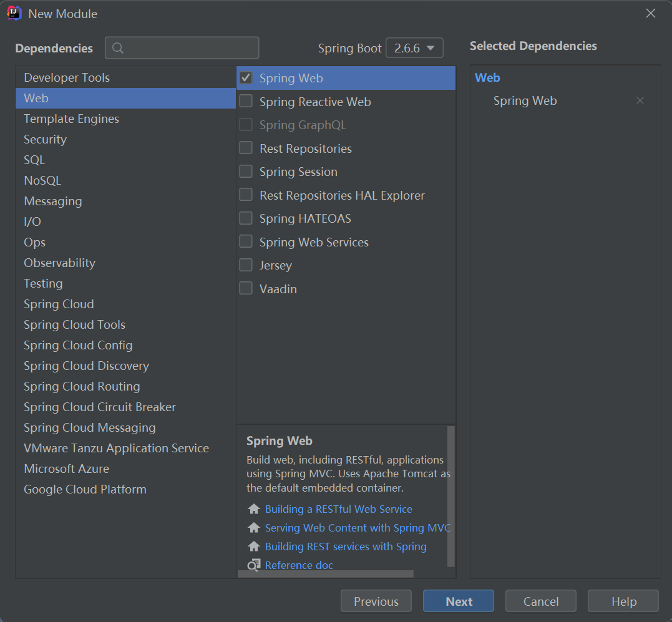Click home icon beside Serving Web Content link

pyautogui.click(x=254, y=528)
